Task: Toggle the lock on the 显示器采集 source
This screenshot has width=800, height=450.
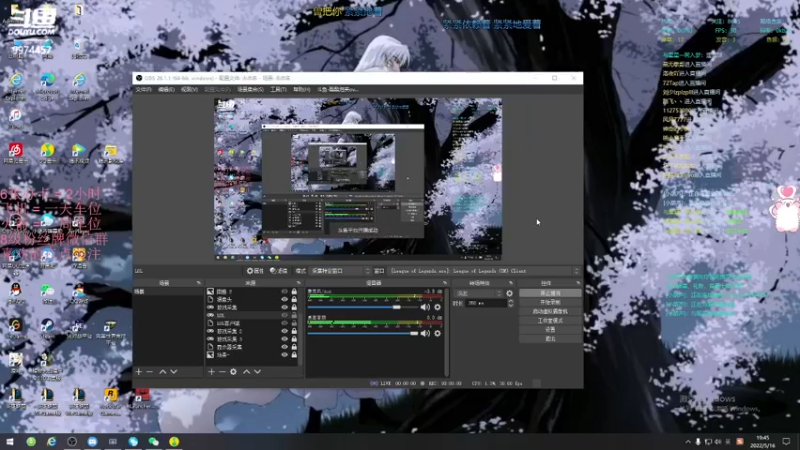Action: click(x=294, y=347)
